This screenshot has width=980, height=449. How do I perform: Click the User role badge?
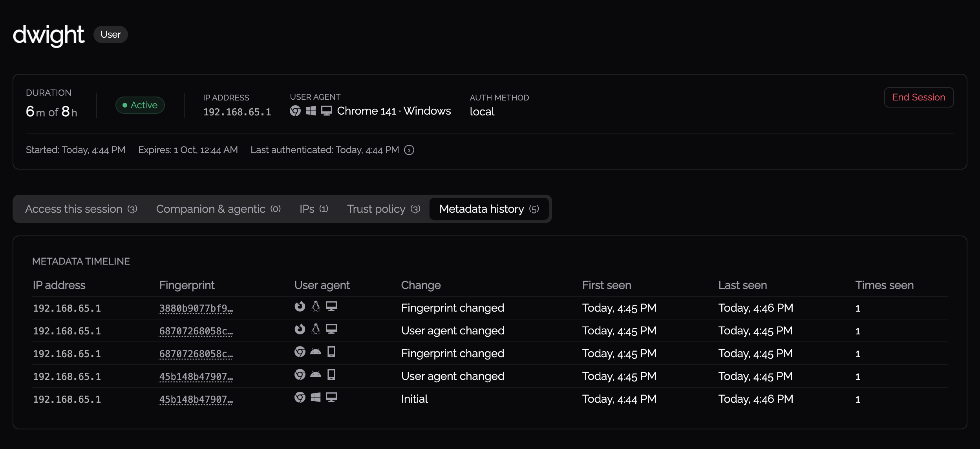111,35
